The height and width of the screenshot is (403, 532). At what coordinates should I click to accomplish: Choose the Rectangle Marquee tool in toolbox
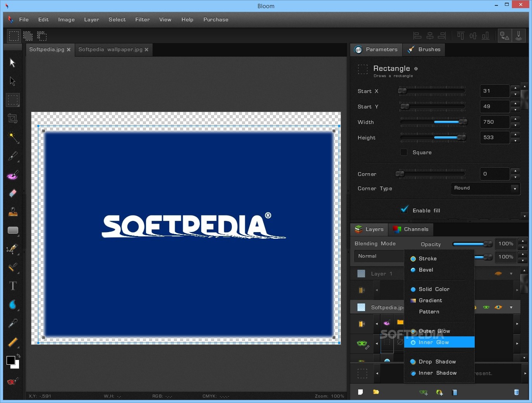coord(12,100)
